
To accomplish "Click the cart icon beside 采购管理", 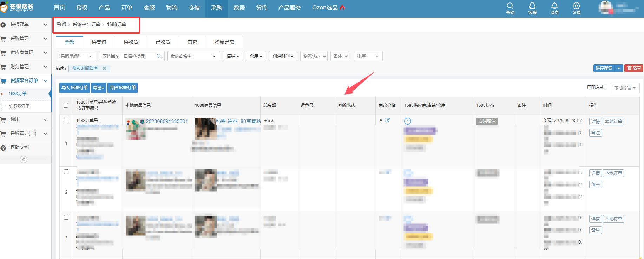I will 4,39.
